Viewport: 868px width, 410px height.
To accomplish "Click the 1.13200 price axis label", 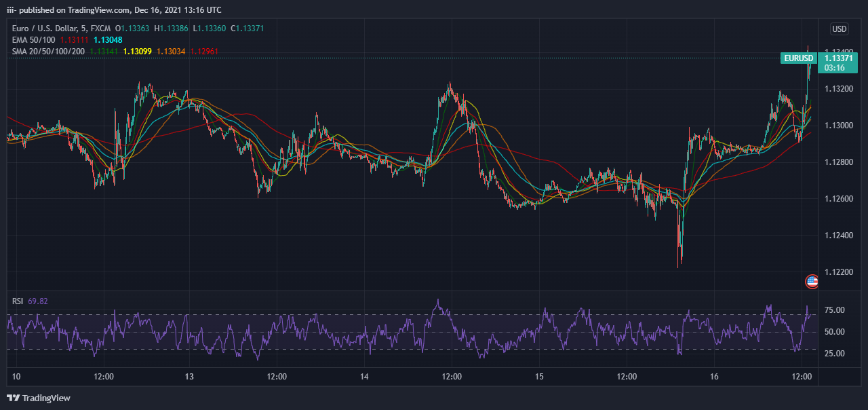I will click(839, 89).
